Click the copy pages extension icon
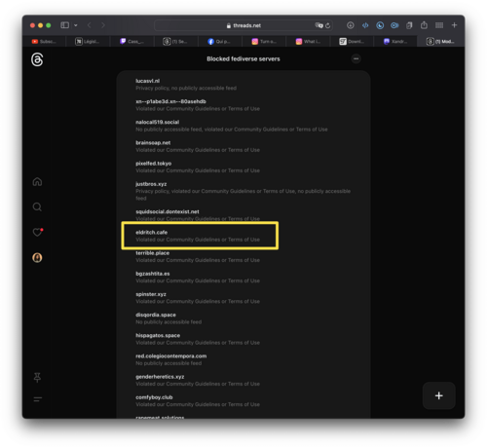The image size is (487, 448). (409, 25)
